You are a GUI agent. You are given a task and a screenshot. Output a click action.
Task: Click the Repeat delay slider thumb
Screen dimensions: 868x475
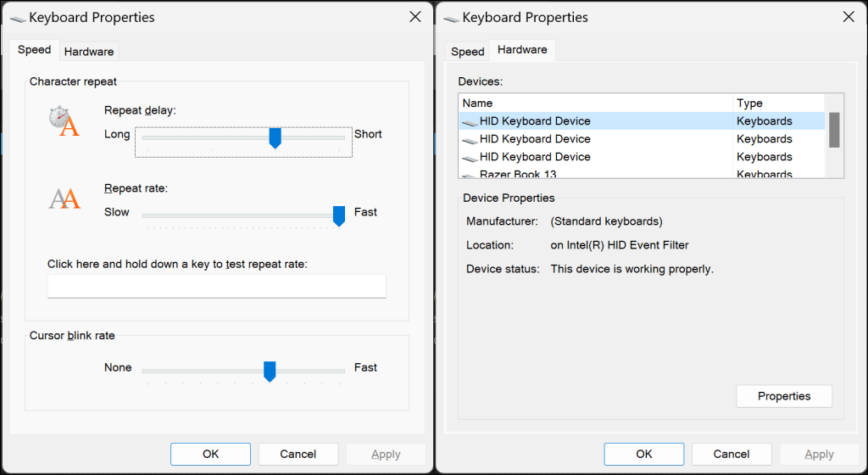click(x=275, y=137)
